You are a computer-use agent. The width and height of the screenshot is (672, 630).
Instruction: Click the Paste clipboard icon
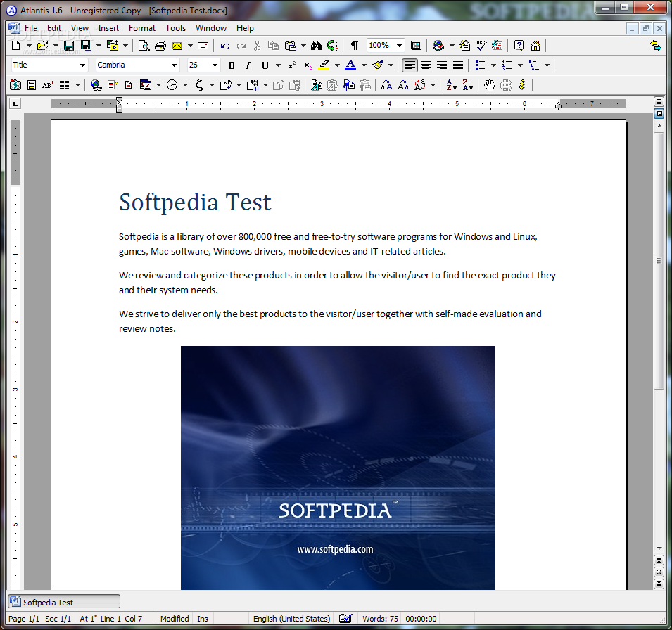pyautogui.click(x=291, y=46)
